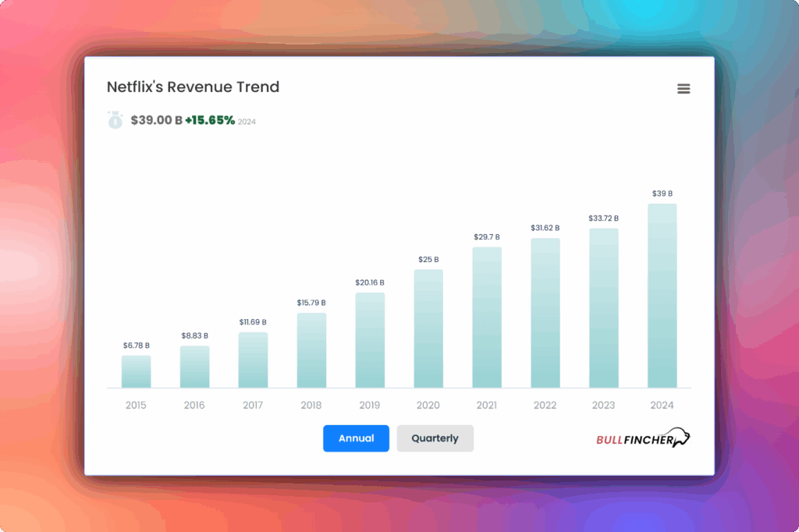Click the Bullfincher logo
The image size is (799, 532).
click(x=643, y=438)
